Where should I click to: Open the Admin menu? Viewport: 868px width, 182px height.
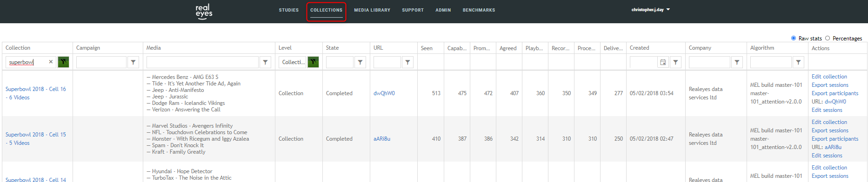[443, 10]
